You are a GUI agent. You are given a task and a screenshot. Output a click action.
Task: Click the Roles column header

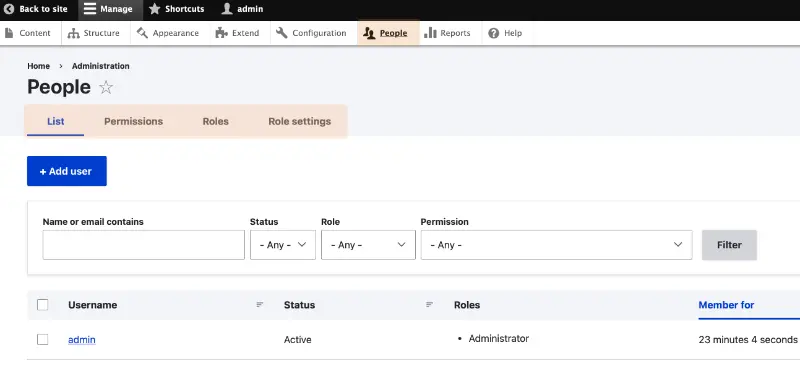(x=467, y=305)
